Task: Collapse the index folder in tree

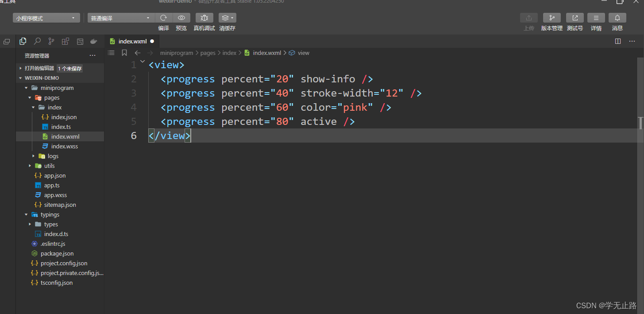Action: tap(33, 107)
